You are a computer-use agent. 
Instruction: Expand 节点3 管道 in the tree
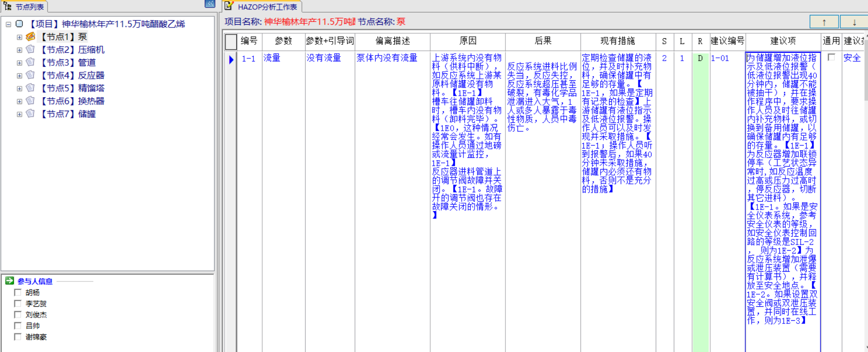tap(19, 63)
